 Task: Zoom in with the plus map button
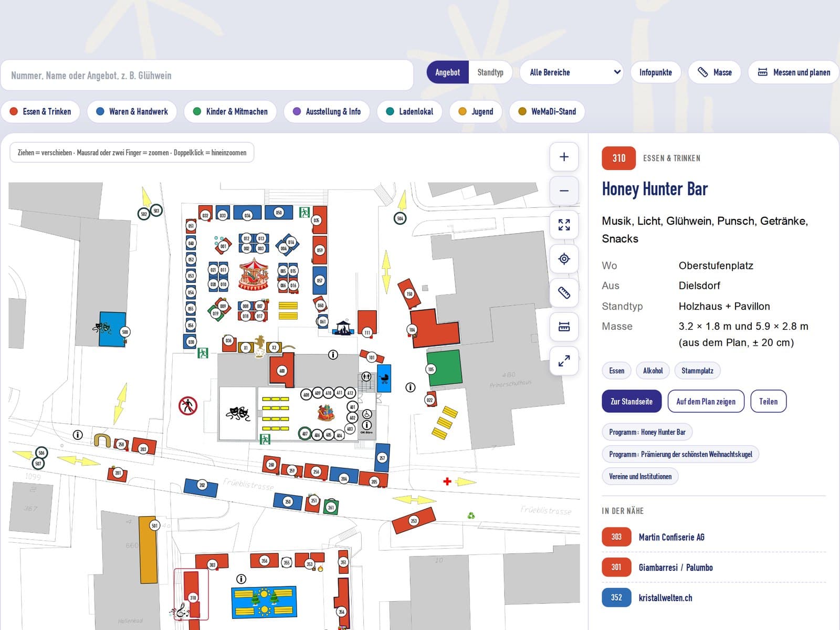[x=564, y=156]
